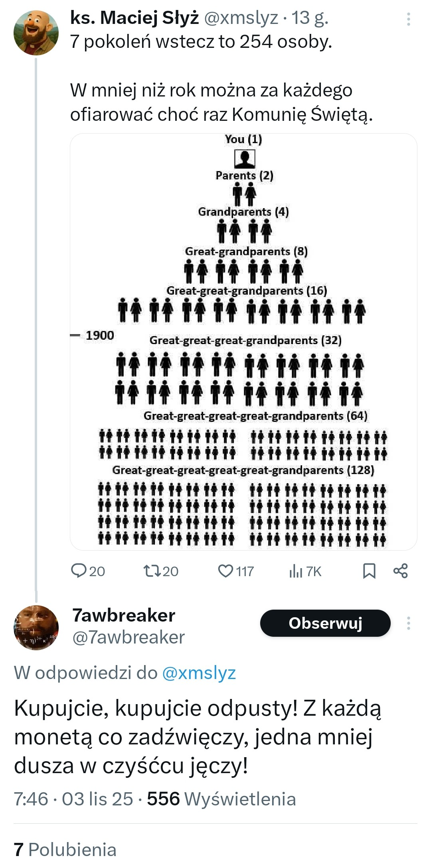Like the tweet with heart icon
The width and height of the screenshot is (431, 868).
225,571
